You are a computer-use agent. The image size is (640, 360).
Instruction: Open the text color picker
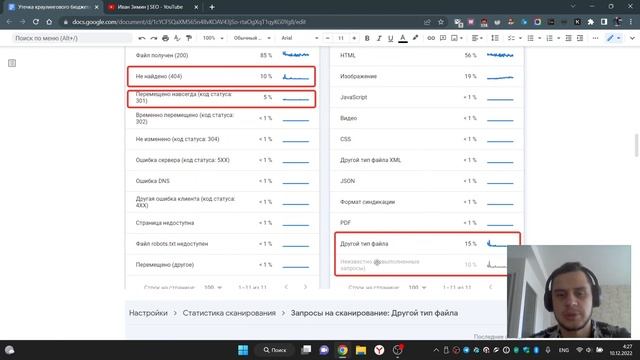tap(403, 38)
